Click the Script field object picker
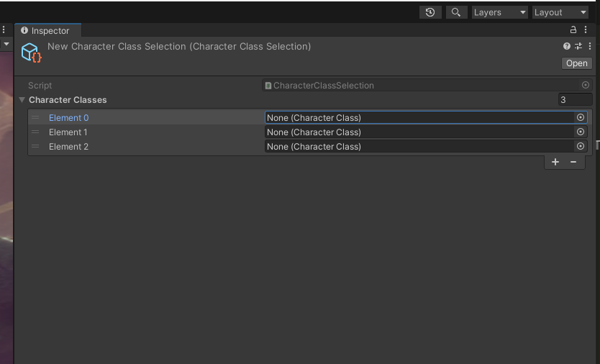Image resolution: width=600 pixels, height=364 pixels. click(x=585, y=85)
